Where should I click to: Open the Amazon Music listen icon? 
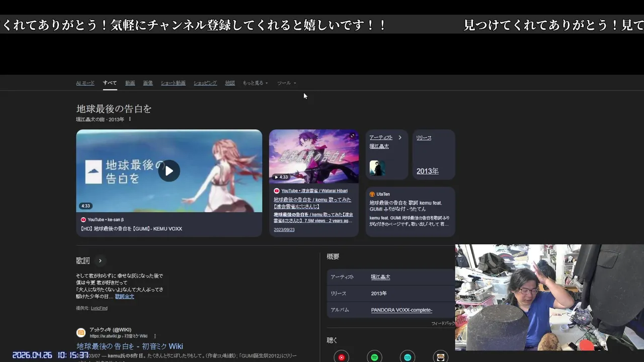pos(408,357)
